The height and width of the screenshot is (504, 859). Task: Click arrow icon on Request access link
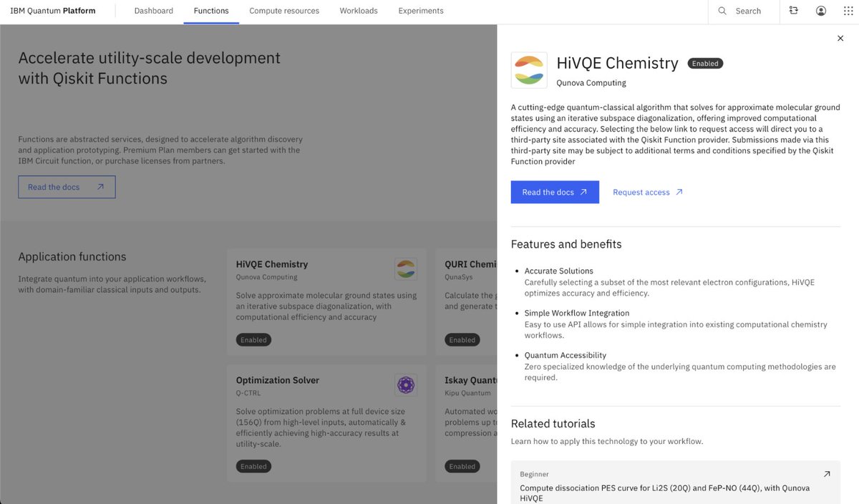coord(679,193)
